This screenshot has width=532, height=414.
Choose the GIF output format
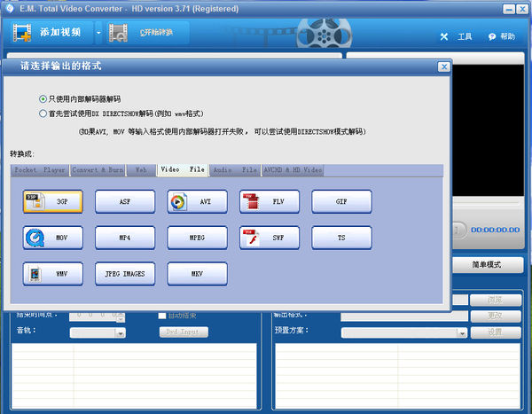pyautogui.click(x=341, y=201)
